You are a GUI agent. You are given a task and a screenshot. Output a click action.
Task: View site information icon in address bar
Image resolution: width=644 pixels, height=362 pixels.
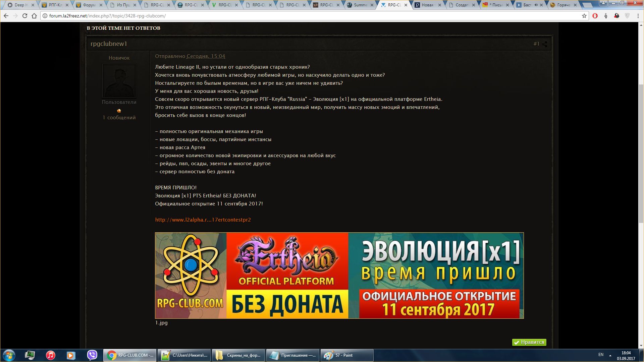tap(45, 16)
